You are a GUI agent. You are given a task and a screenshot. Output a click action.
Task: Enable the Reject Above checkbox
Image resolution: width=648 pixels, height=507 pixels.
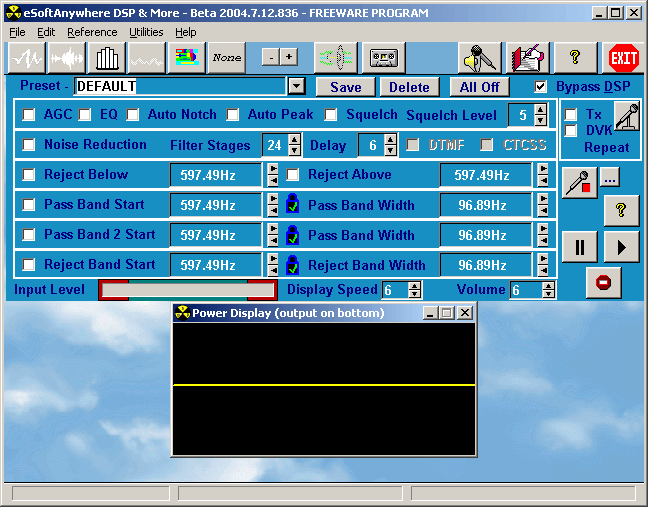(293, 174)
